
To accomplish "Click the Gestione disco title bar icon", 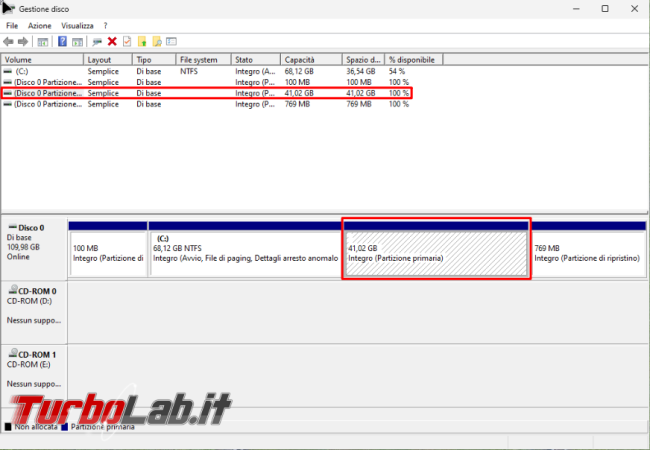I will tap(8, 8).
